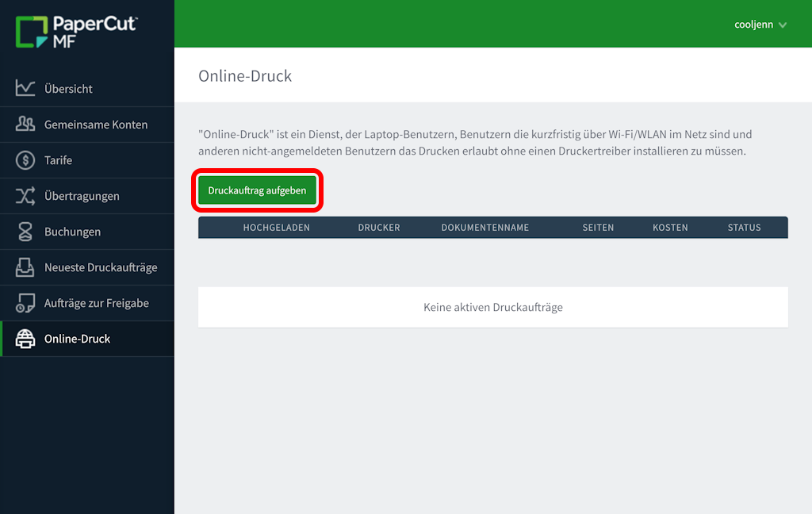Select the Gemeinsame Konten text label
Screen dimensions: 812x514
coord(96,125)
